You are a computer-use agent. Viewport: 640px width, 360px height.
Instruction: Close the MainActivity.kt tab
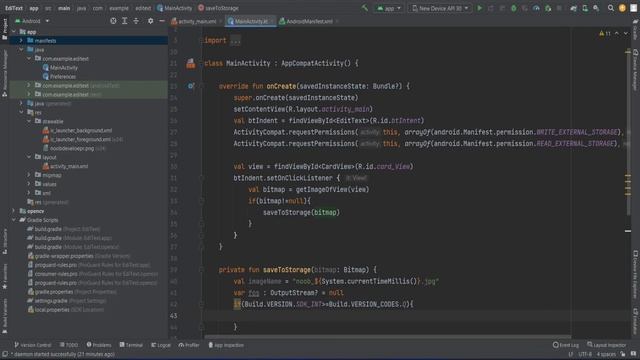tap(272, 21)
